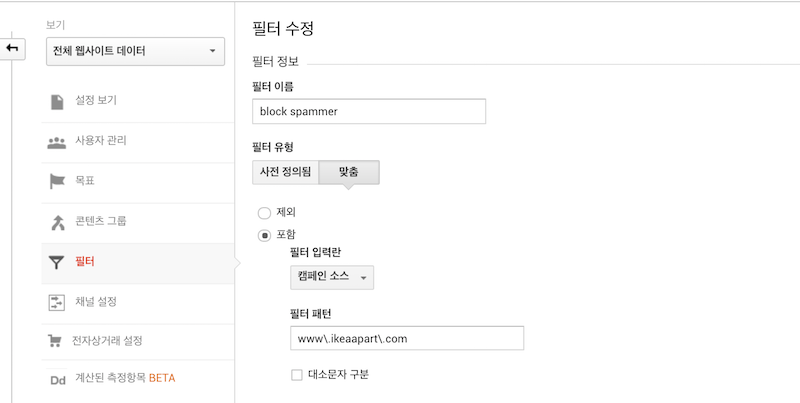The image size is (800, 403).
Task: Click the 목표 flag icon
Action: click(x=57, y=181)
